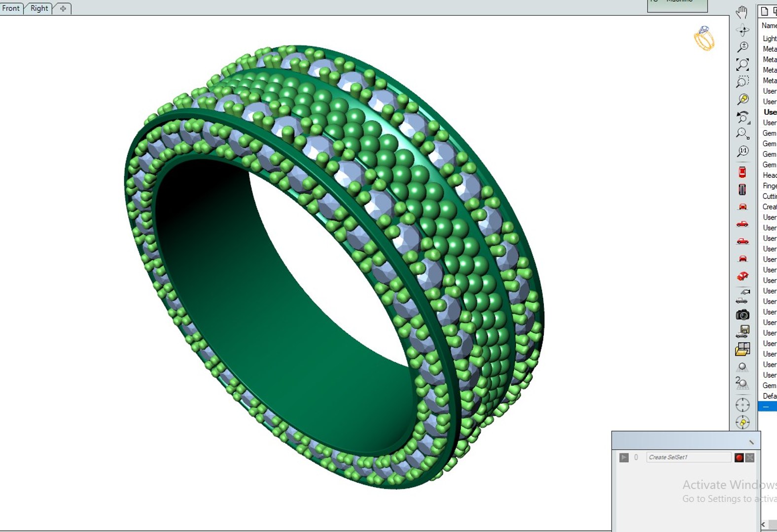Zoom to selected objects icon

coord(742,99)
